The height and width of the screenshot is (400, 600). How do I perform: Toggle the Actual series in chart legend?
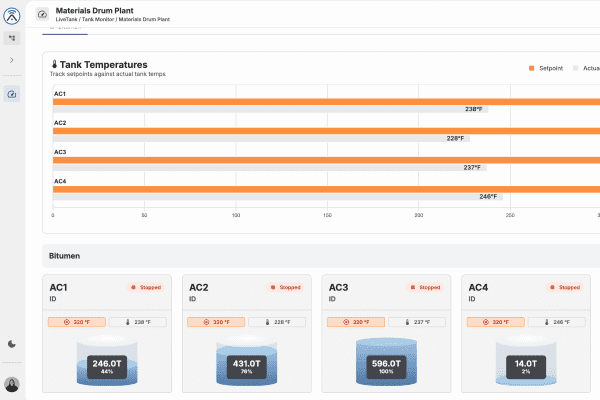click(584, 68)
